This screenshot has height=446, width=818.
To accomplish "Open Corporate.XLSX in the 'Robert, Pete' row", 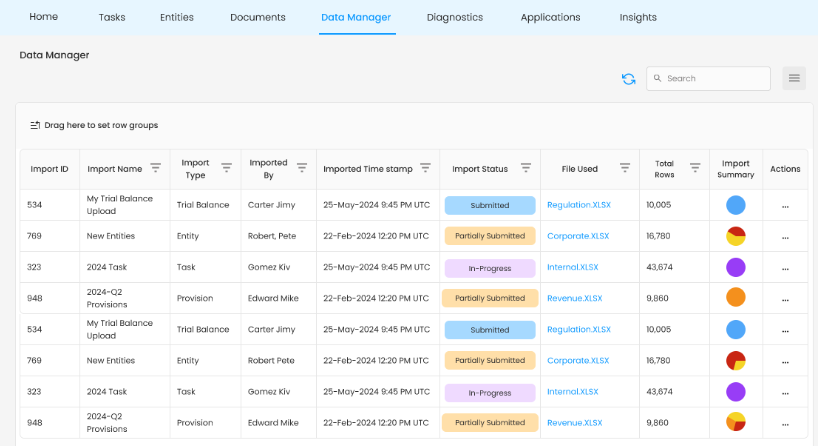I will coord(578,236).
